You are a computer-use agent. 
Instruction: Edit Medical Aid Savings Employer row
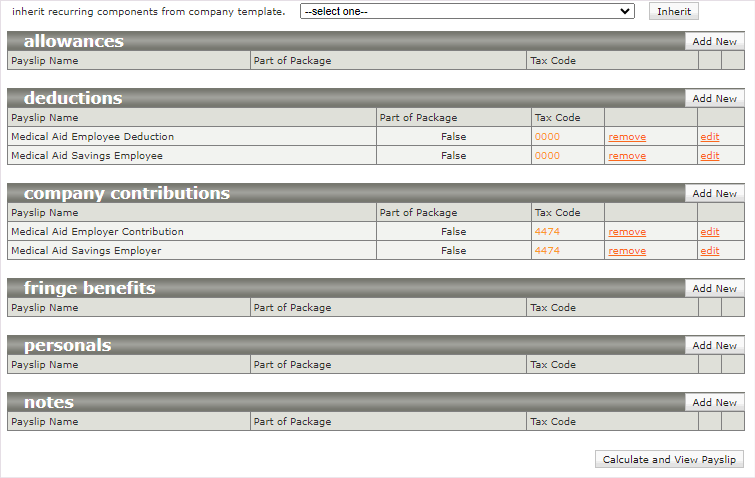709,251
